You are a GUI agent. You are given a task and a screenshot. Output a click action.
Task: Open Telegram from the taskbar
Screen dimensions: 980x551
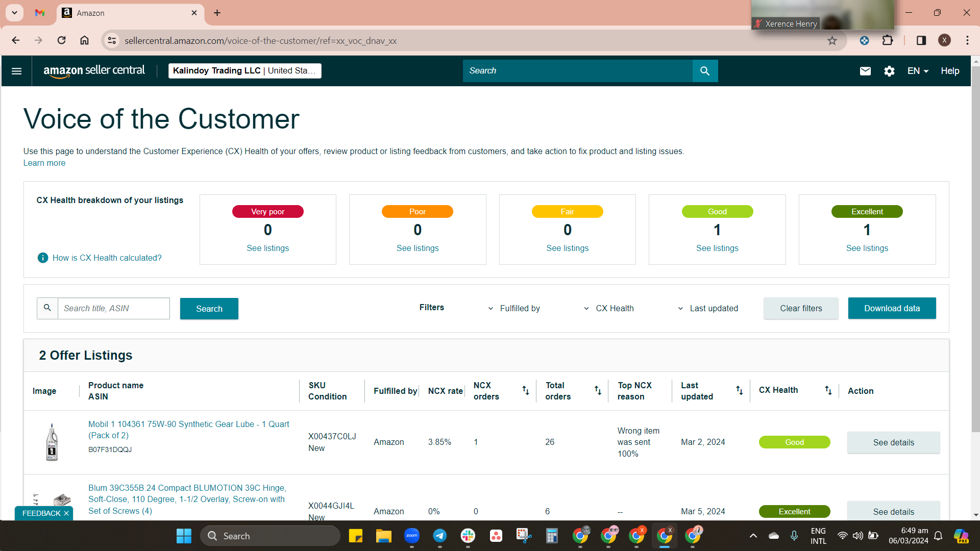[x=439, y=536]
